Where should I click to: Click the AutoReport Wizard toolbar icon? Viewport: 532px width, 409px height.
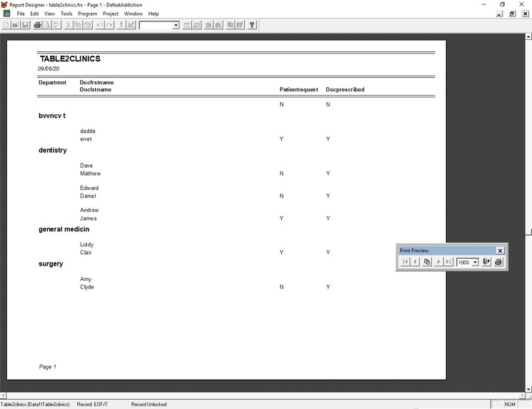coord(240,25)
